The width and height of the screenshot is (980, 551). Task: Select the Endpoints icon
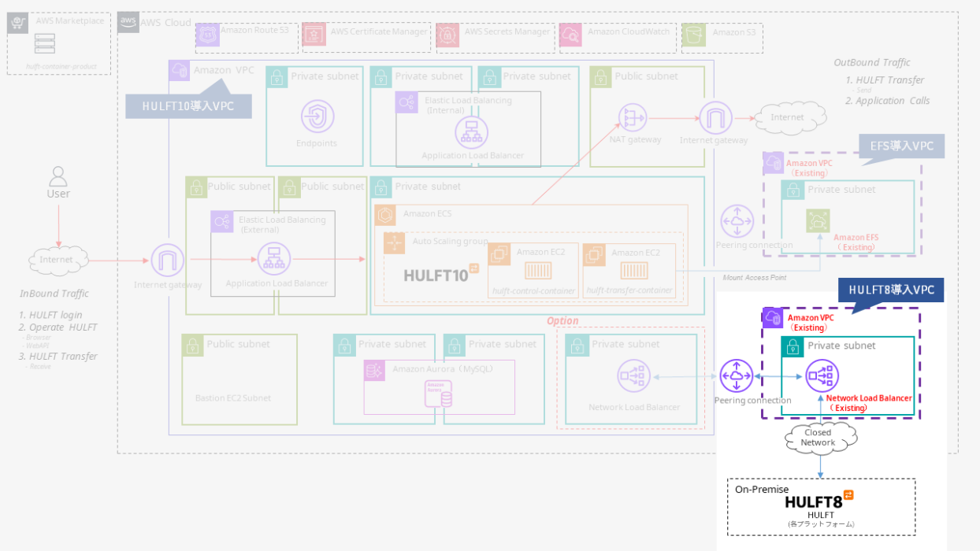point(317,117)
